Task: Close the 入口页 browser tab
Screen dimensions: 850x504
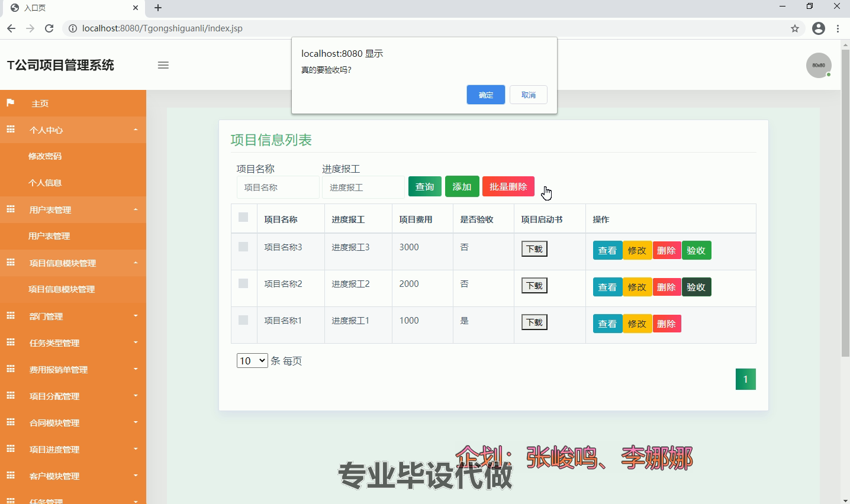Action: pyautogui.click(x=136, y=8)
